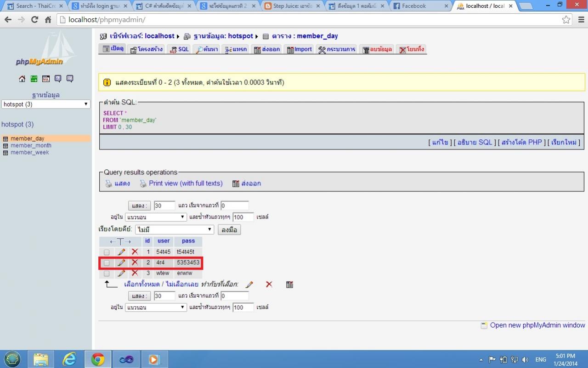Open the hotspot database dropdown in sidebar
The height and width of the screenshot is (368, 588).
click(x=45, y=104)
